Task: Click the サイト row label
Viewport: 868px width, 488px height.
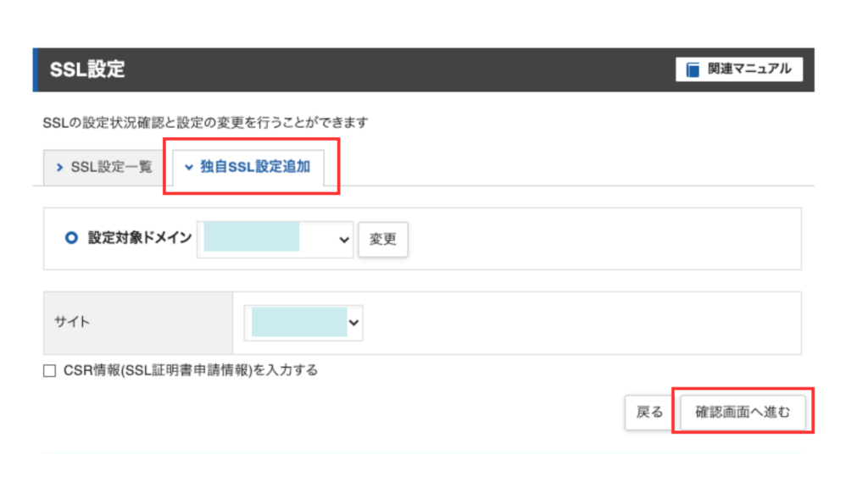Action: (72, 322)
